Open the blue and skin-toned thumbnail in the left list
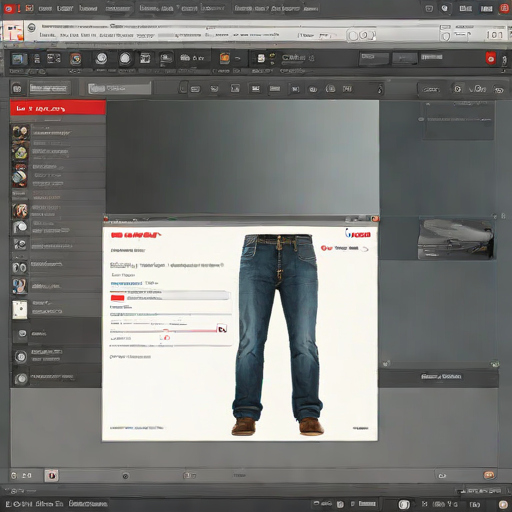 click(19, 286)
